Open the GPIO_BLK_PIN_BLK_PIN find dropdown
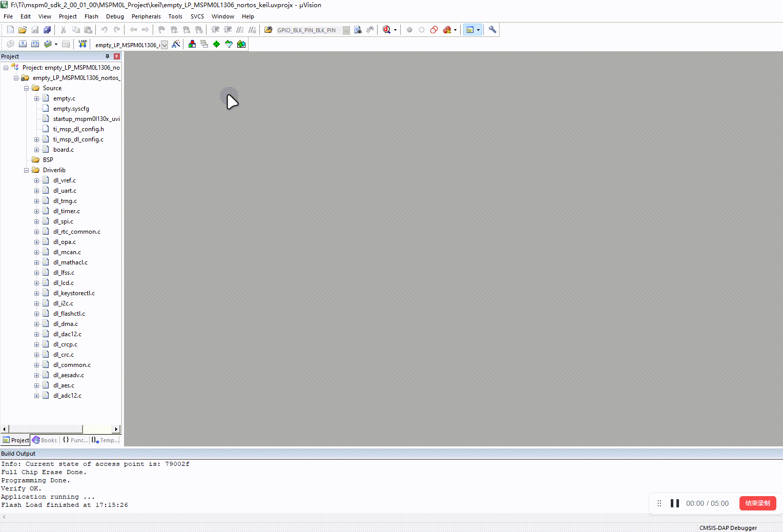783x532 pixels. (x=346, y=30)
